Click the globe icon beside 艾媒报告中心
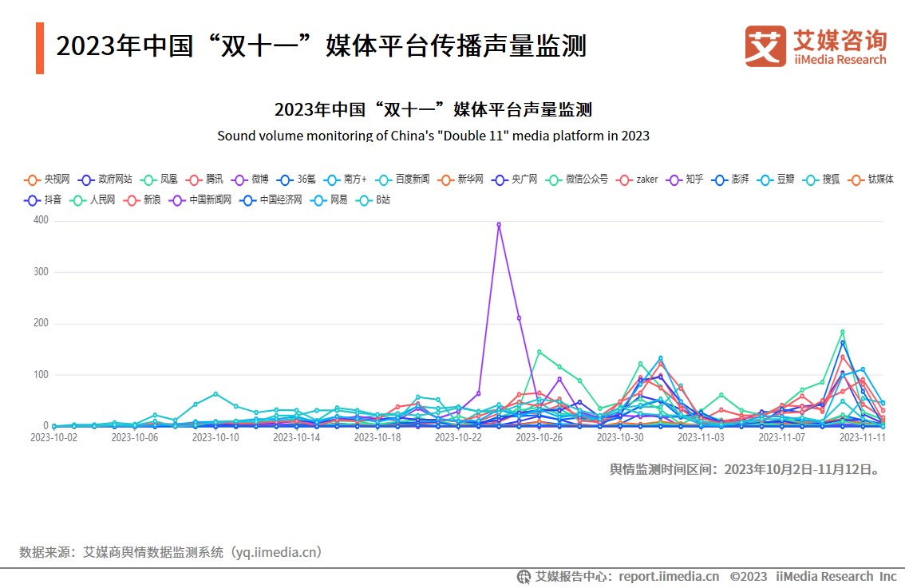 524,577
